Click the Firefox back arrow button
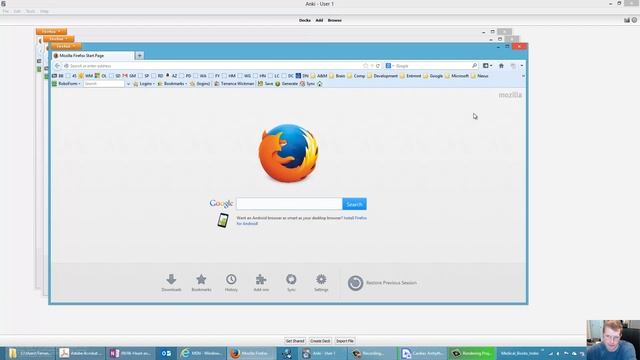 [x=58, y=66]
